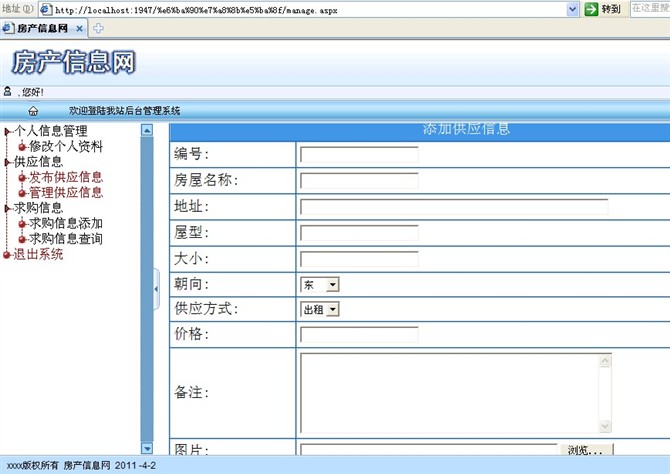Open 发布供应信息 page
670x474 pixels.
pos(66,177)
